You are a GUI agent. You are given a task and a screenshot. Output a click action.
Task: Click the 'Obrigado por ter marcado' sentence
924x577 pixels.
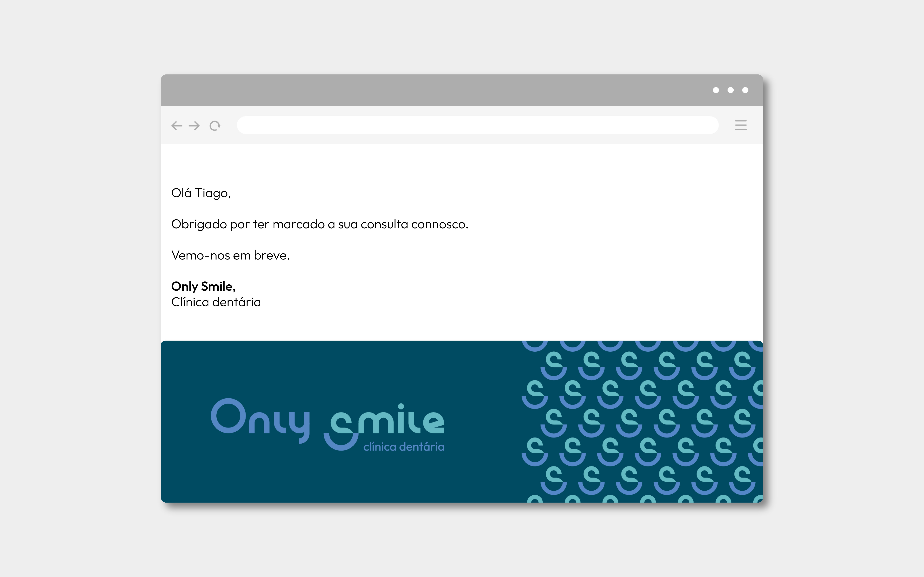click(320, 224)
